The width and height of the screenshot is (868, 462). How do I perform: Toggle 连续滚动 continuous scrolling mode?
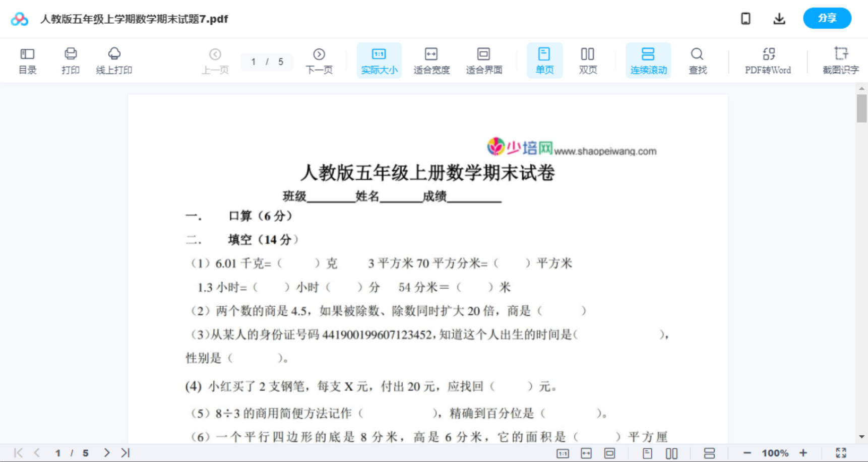(648, 60)
